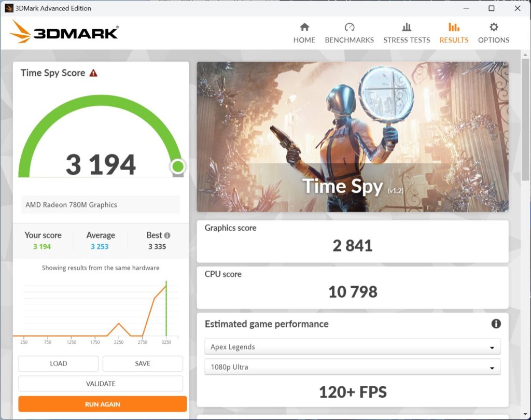Open Options with the gear icon
This screenshot has width=531, height=420.
pyautogui.click(x=494, y=27)
